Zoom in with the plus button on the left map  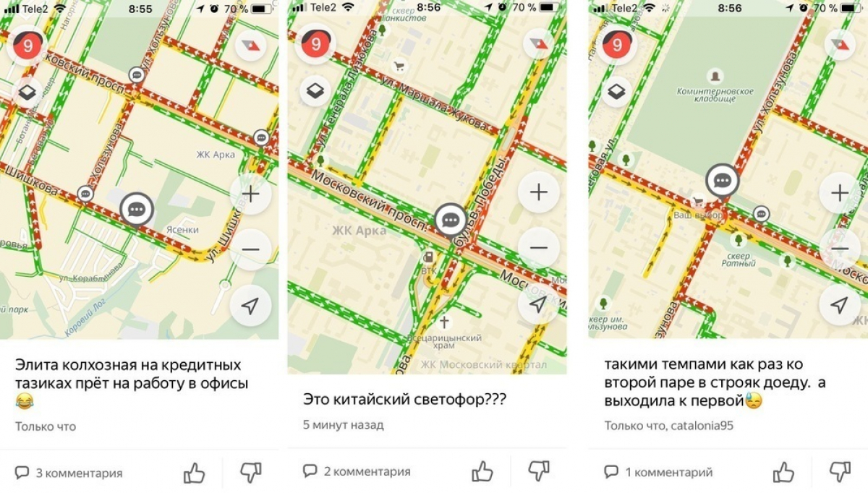[250, 194]
